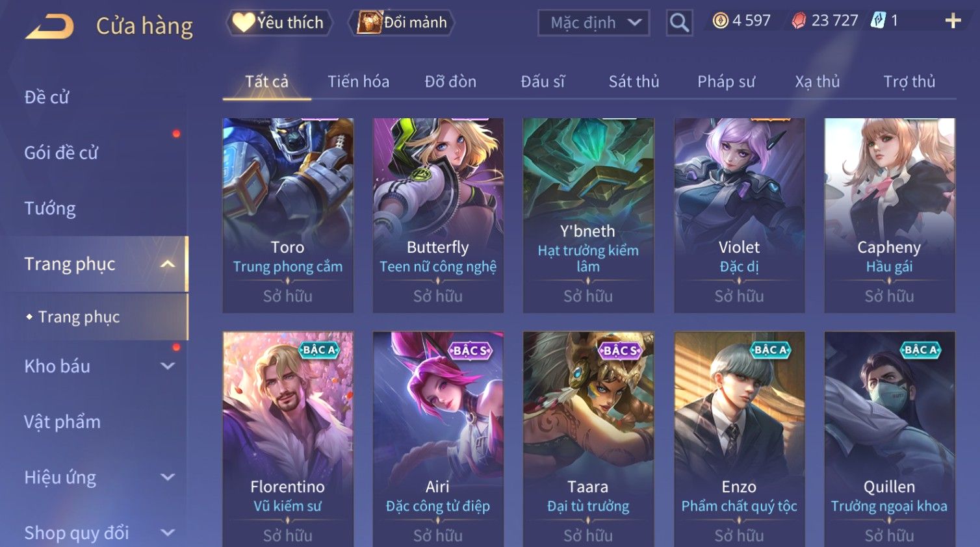Switch to the Sát thủ tab
Image resolution: width=980 pixels, height=547 pixels.
(x=634, y=82)
